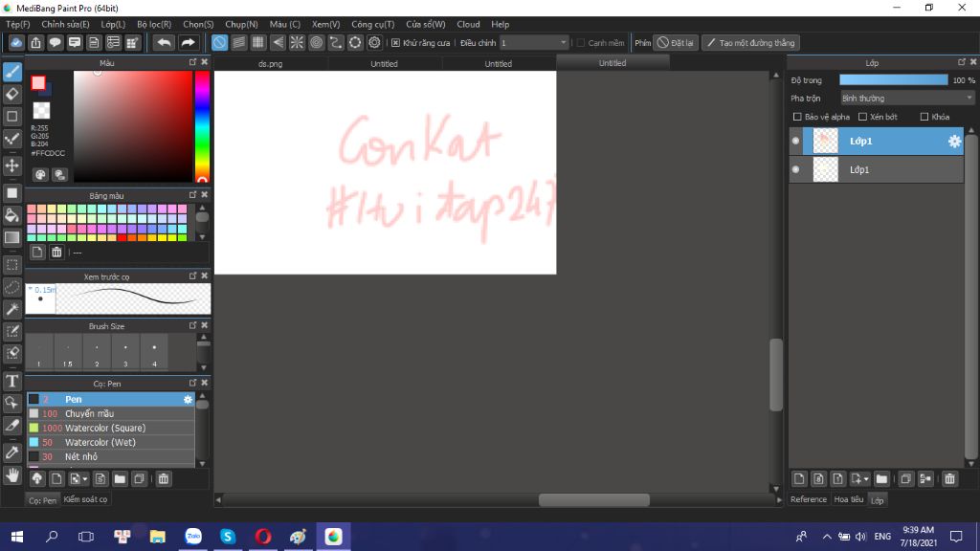
Task: Show hidden system tray icons chevron
Action: (x=827, y=537)
